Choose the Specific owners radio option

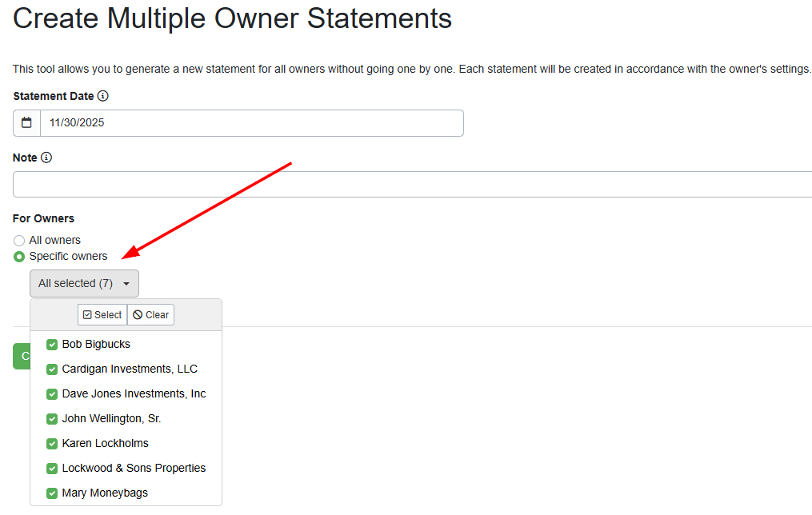click(x=18, y=256)
